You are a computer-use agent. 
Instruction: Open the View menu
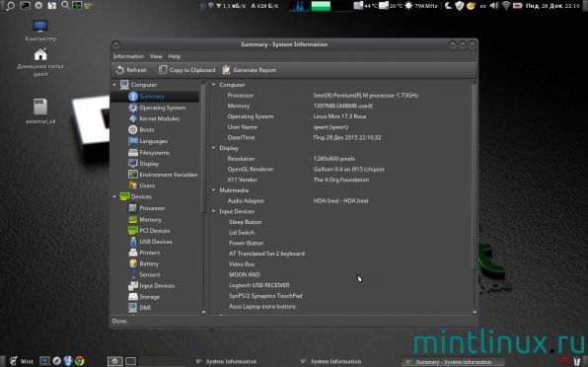[156, 56]
